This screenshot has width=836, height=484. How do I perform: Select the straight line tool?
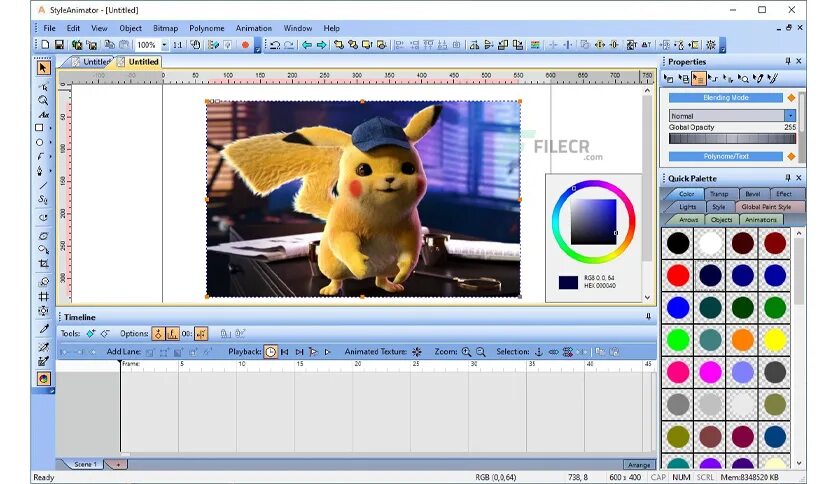(43, 185)
